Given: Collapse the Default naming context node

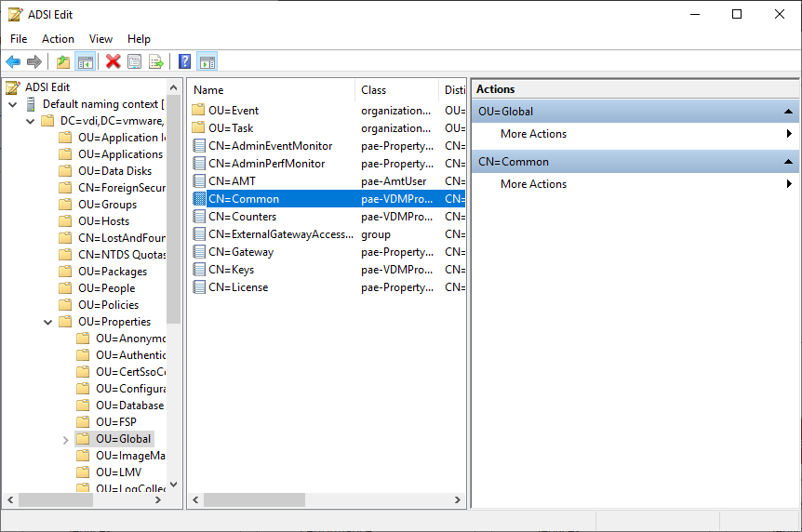Looking at the screenshot, I should coord(13,104).
